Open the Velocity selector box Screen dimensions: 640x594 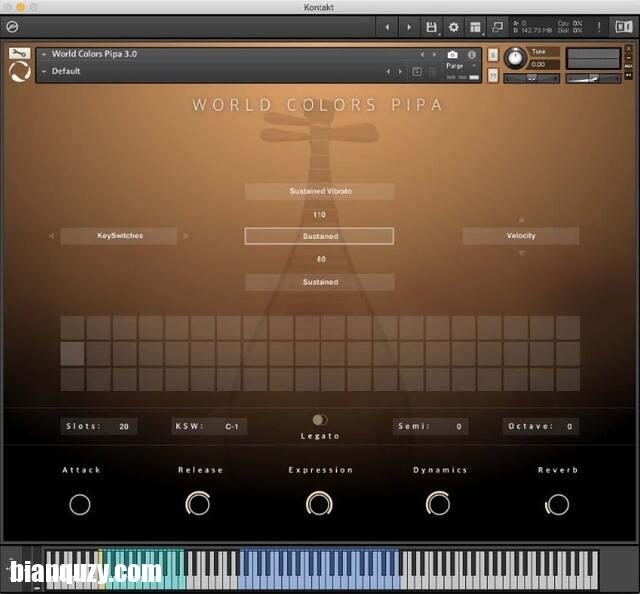(x=520, y=236)
